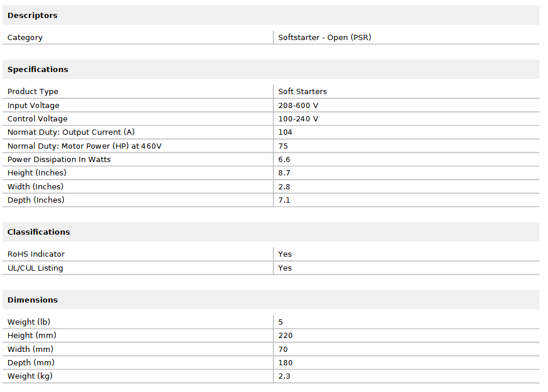Select the Control Voltage value 100-240 V
This screenshot has width=548, height=392.
coord(298,118)
